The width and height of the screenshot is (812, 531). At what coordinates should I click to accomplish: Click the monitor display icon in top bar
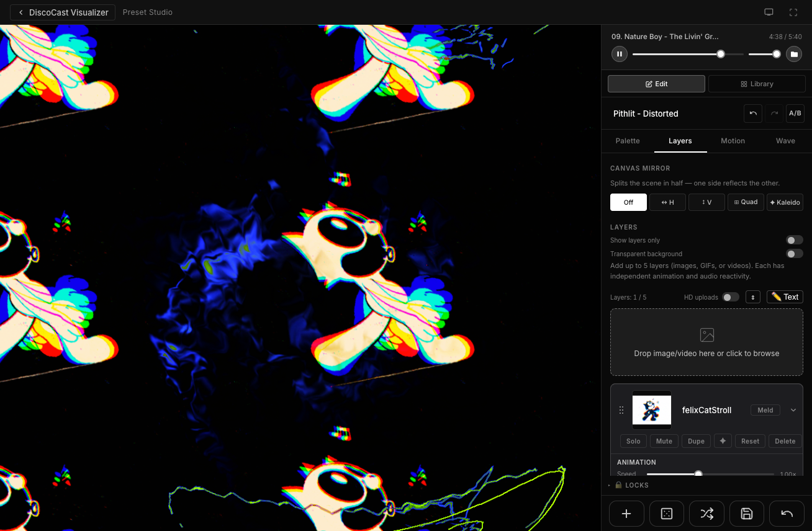[x=769, y=12]
